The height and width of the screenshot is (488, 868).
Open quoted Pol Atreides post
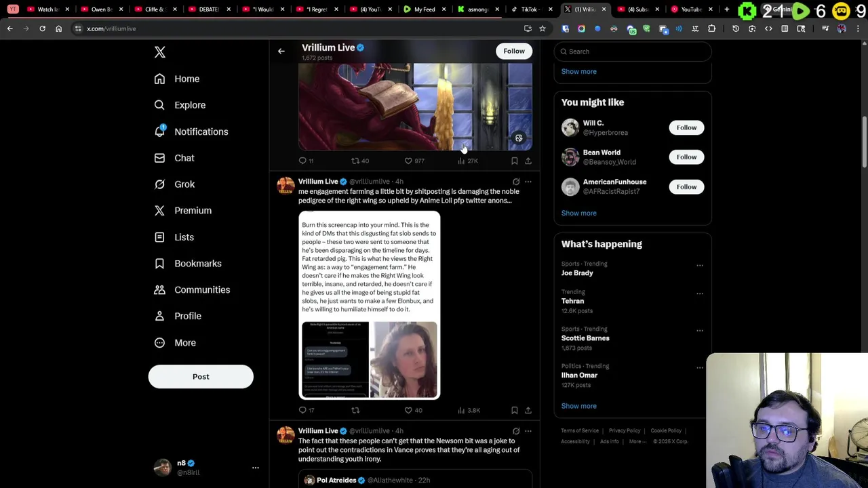(x=415, y=481)
